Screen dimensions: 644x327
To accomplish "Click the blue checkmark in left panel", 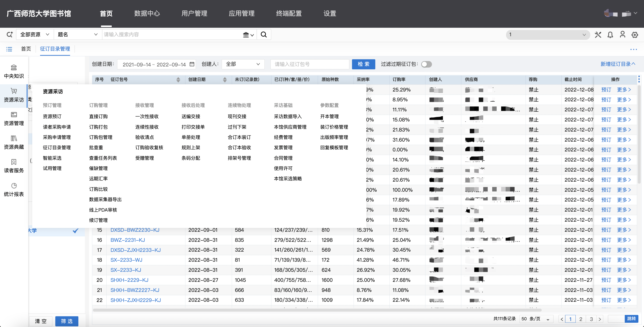I will point(75,231).
